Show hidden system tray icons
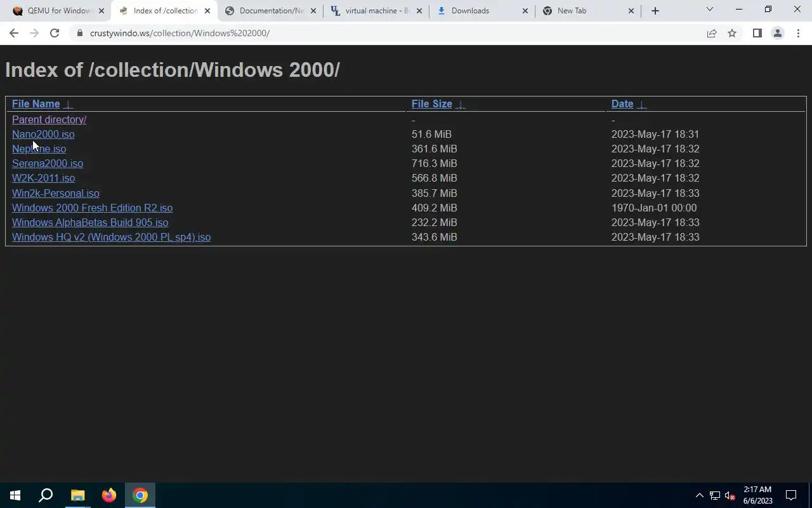 tap(699, 495)
